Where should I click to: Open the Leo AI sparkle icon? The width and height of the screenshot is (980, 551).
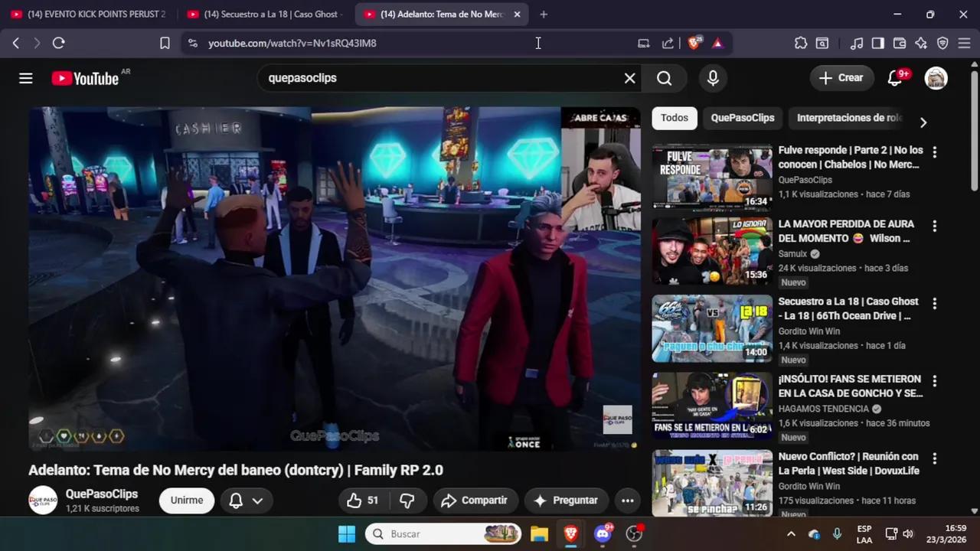coord(921,43)
